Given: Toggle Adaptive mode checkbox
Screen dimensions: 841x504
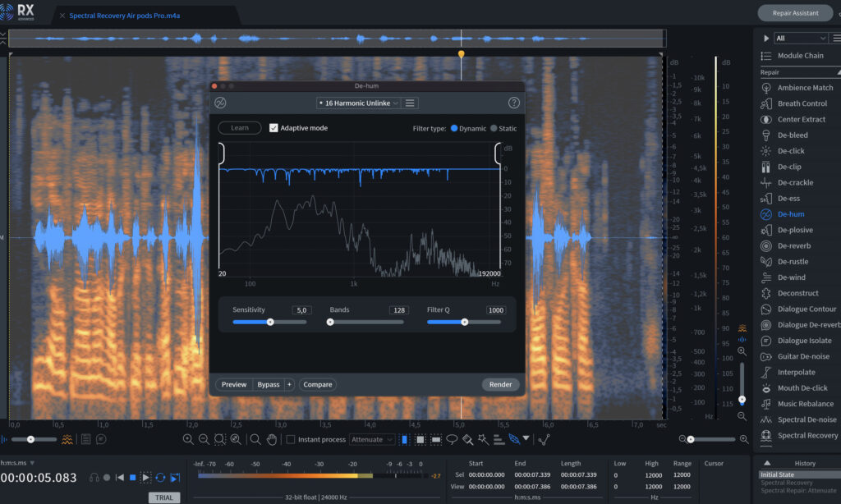Looking at the screenshot, I should pos(273,128).
